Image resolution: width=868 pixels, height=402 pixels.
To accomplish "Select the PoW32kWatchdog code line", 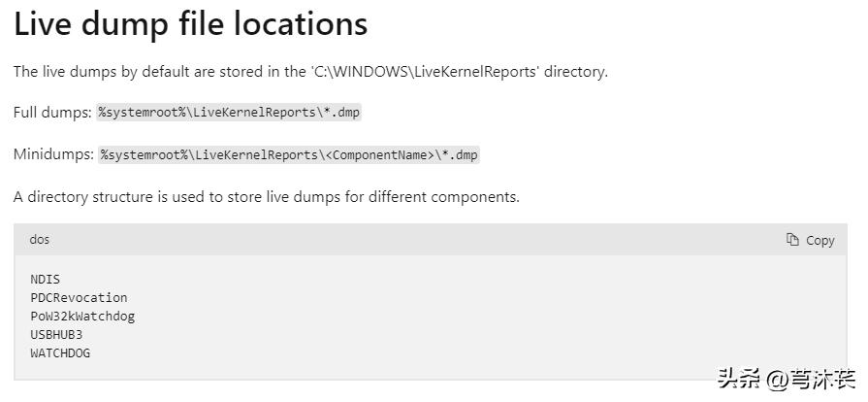I will pyautogui.click(x=82, y=316).
